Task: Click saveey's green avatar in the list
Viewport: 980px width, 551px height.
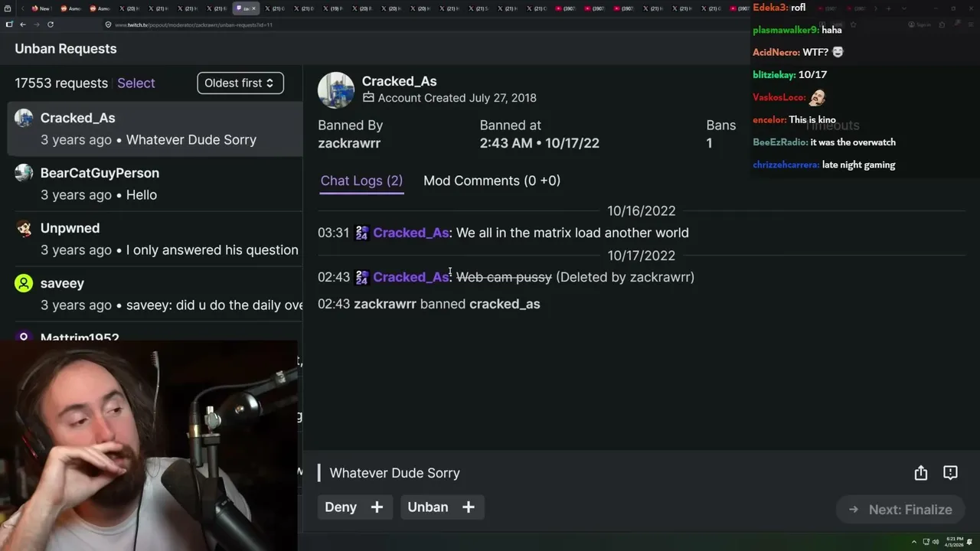Action: pos(24,283)
